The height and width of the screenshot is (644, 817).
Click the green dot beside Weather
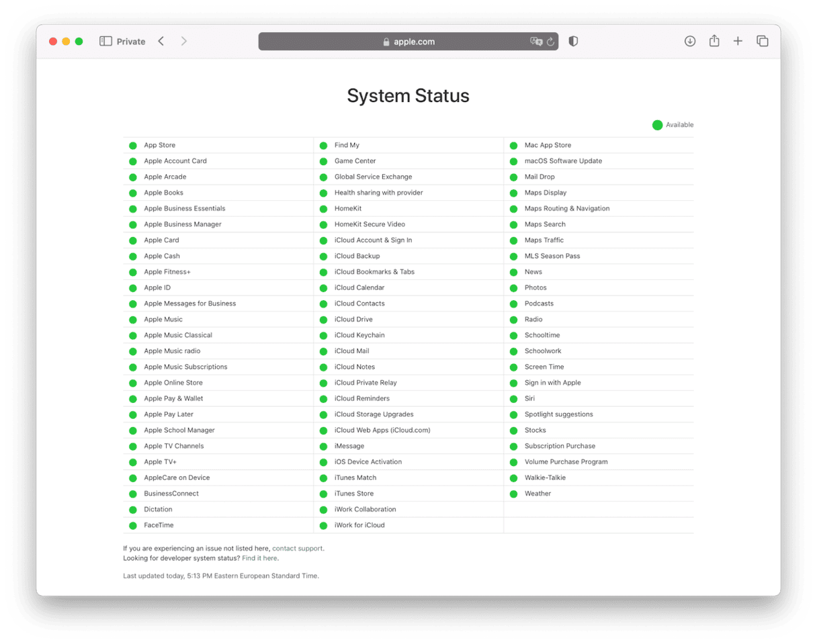point(513,494)
